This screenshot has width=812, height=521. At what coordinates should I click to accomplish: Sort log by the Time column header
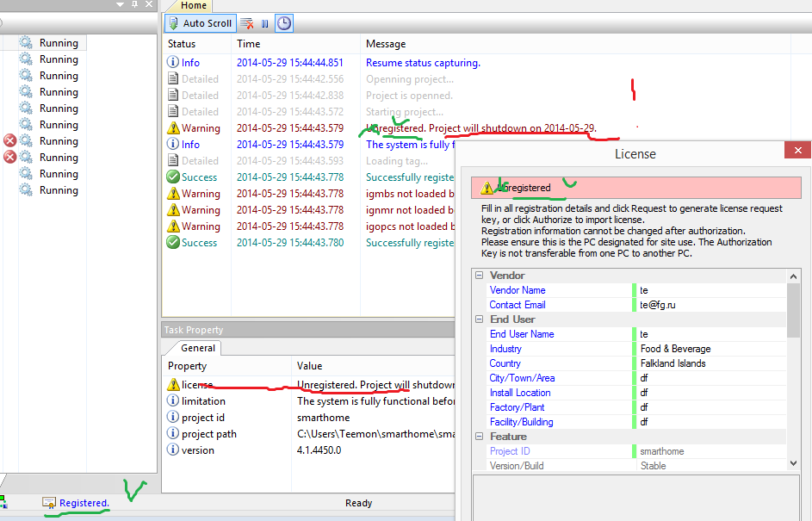(x=295, y=44)
